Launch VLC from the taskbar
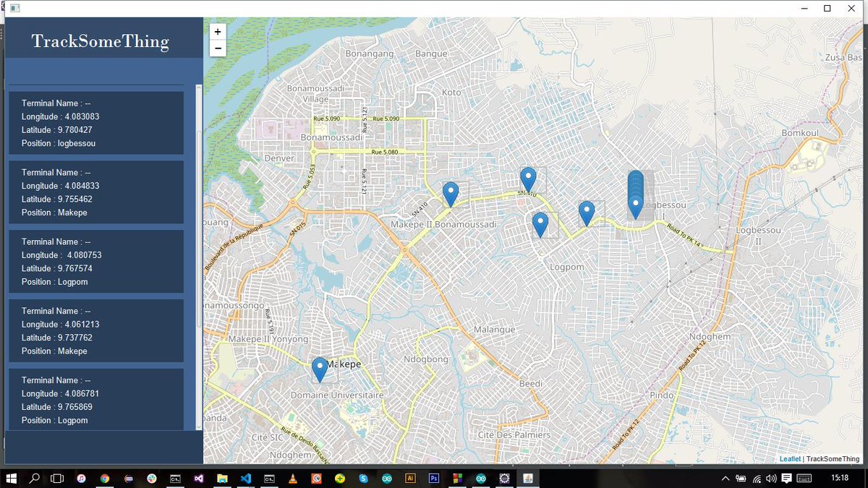868x488 pixels. [292, 478]
